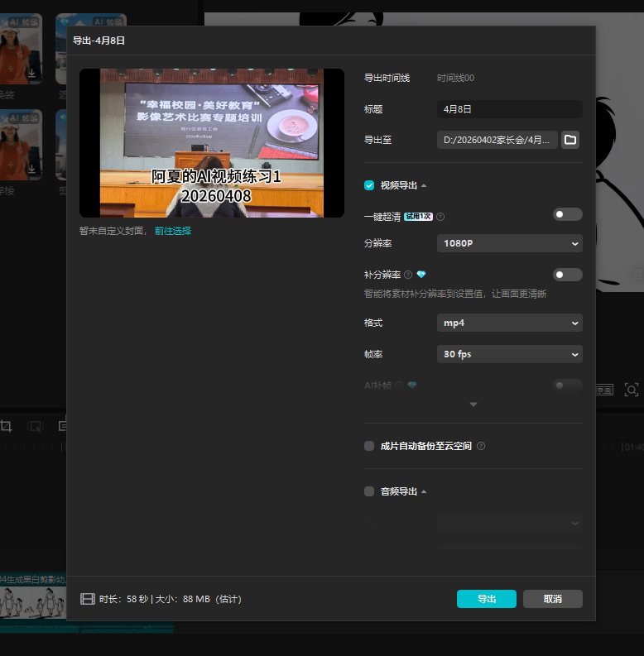Expand more video options down arrow
644x656 pixels.
coord(473,405)
